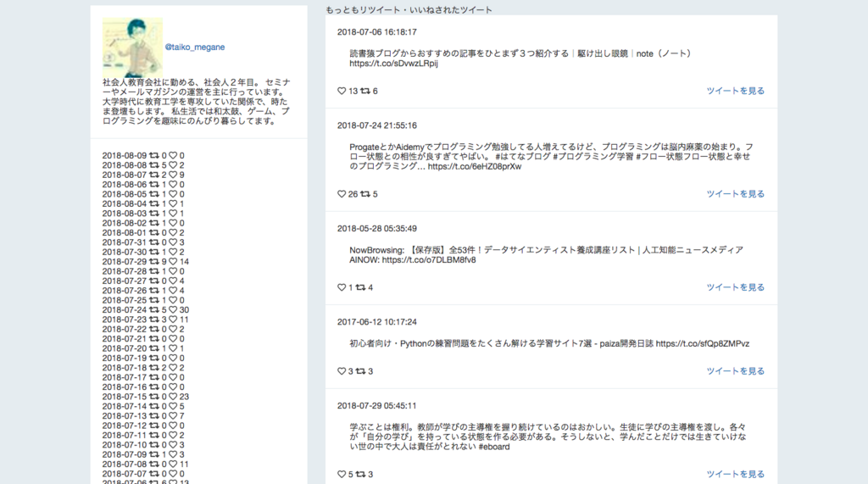
Task: Click the heart icon in the 2018-07-24 list row
Action: 173,309
